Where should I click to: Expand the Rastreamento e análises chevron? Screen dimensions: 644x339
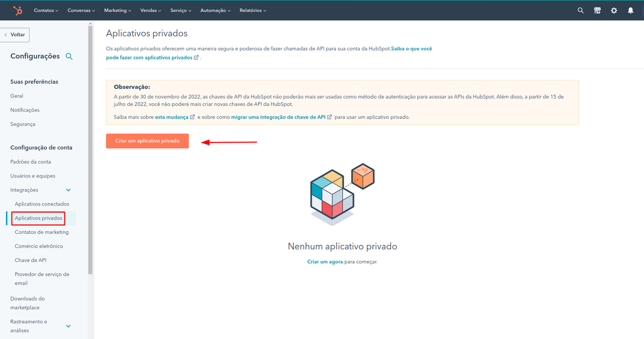click(x=68, y=326)
